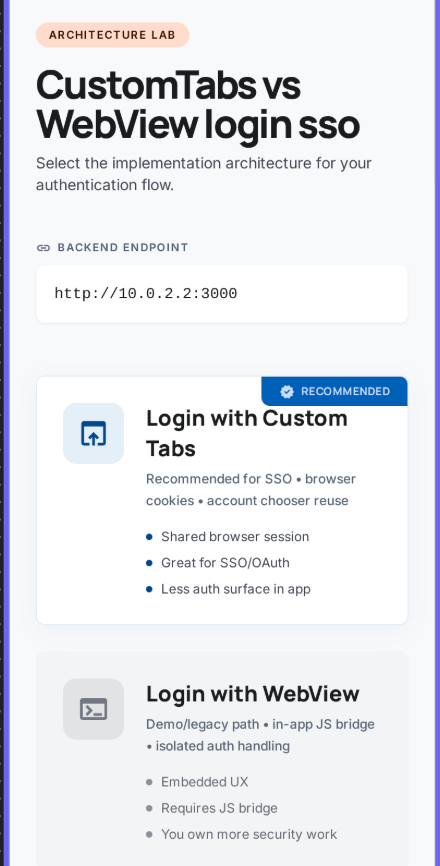Click the BACKEND ENDPOINT label

123,247
